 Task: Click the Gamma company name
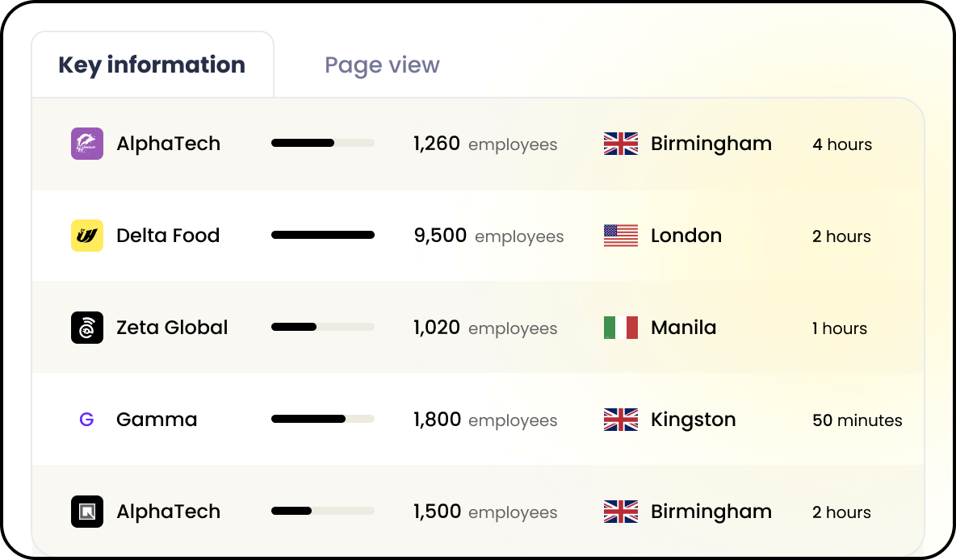click(157, 420)
